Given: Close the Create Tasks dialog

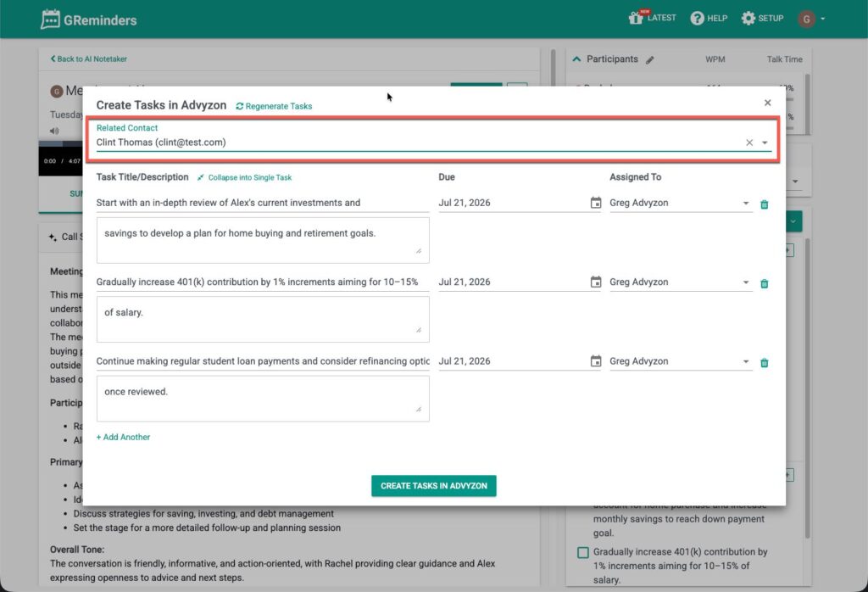Looking at the screenshot, I should [x=767, y=103].
